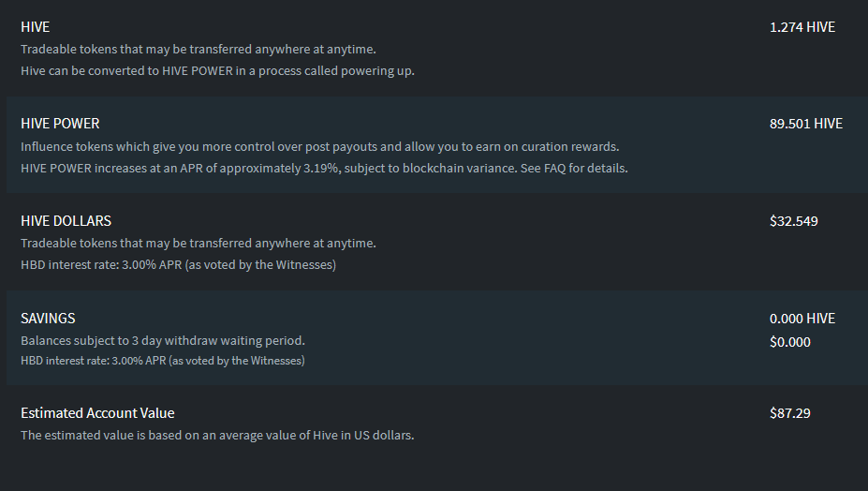
Task: Click the powering up description text
Action: tap(217, 71)
